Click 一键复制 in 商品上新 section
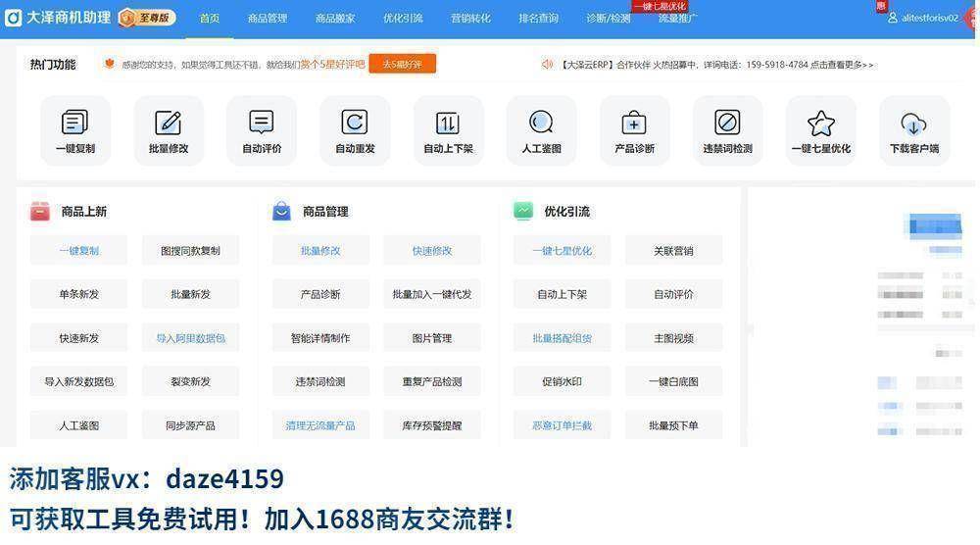This screenshot has width=980, height=545. point(78,251)
